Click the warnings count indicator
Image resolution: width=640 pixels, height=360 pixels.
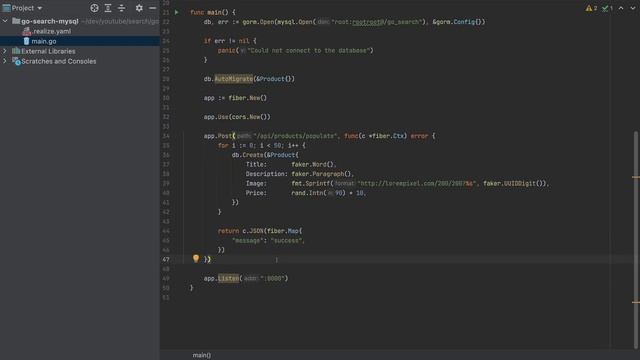point(591,8)
